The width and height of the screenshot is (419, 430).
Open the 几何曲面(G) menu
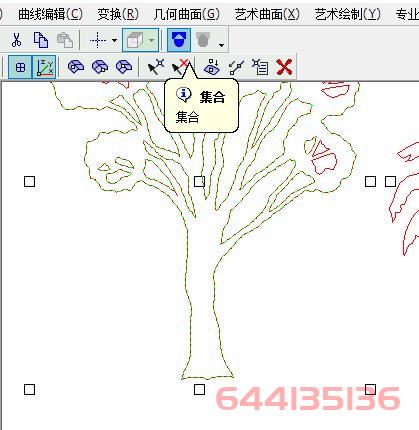pos(187,14)
